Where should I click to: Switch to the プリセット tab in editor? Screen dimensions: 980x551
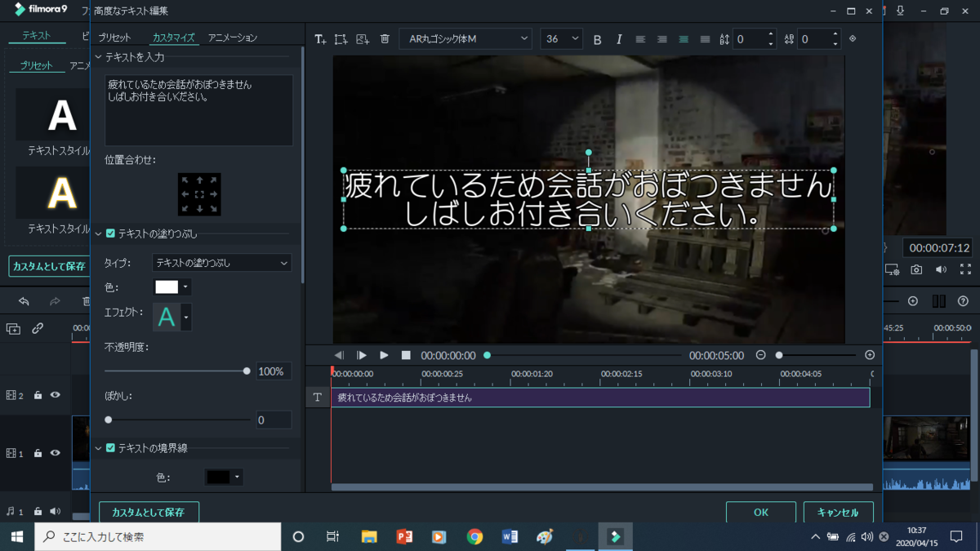(x=114, y=38)
